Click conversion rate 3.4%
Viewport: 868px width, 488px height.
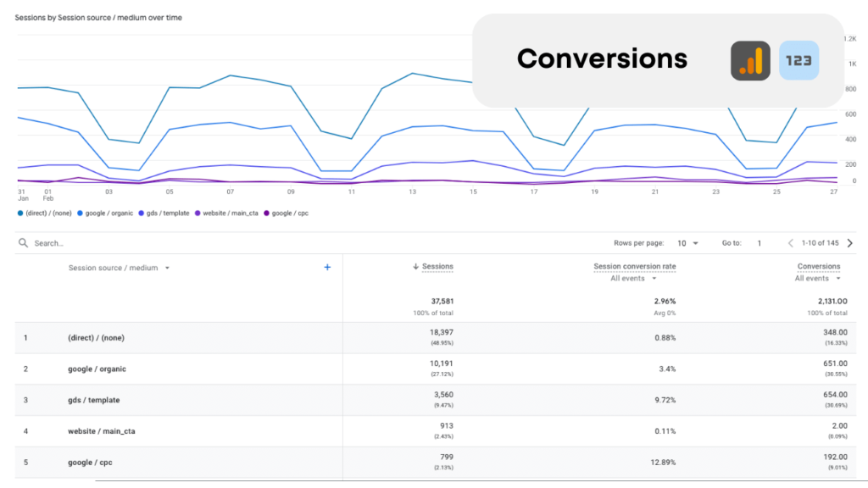click(668, 369)
